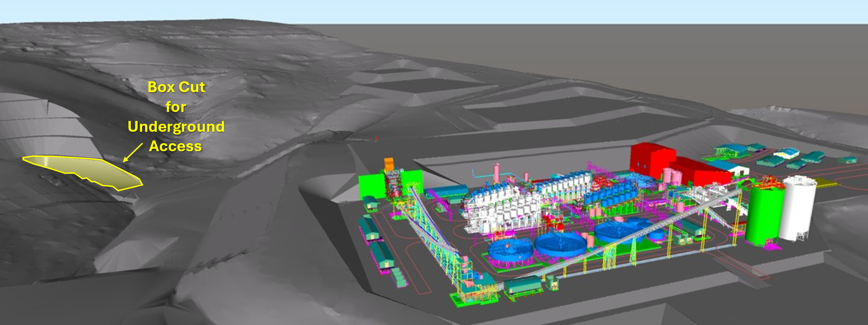Click the orange structure atop the tower
This screenshot has height=325, width=868.
[x=389, y=164]
